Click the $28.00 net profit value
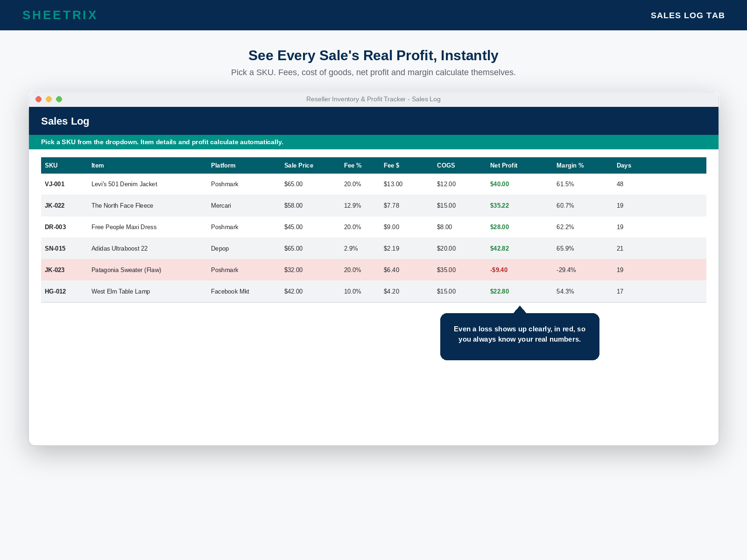The width and height of the screenshot is (747, 560). (x=500, y=227)
